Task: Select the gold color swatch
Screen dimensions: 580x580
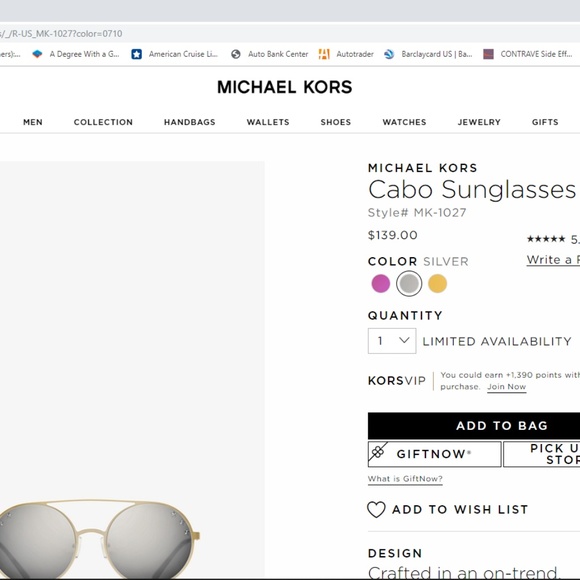Action: click(x=438, y=284)
